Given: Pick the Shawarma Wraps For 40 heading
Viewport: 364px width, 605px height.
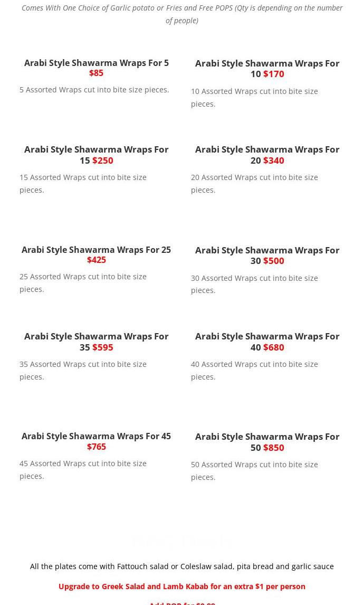Looking at the screenshot, I should pos(267,336).
